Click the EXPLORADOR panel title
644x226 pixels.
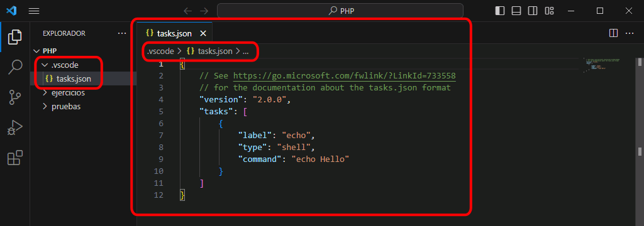point(64,33)
